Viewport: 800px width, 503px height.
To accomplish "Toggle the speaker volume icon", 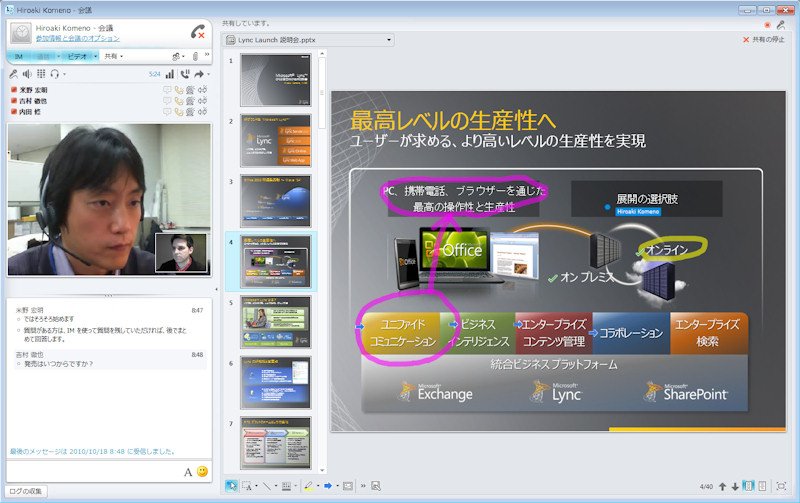I will [x=27, y=74].
